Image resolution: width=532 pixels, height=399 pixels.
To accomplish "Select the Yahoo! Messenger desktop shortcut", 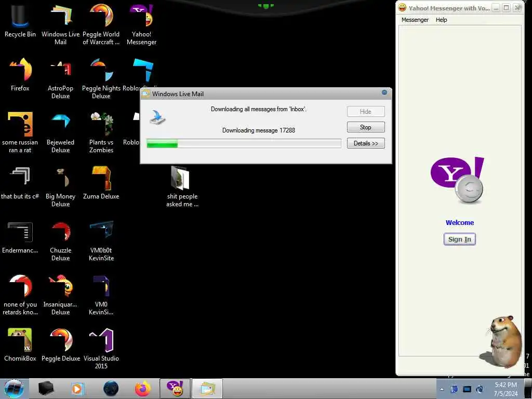I will (141, 24).
